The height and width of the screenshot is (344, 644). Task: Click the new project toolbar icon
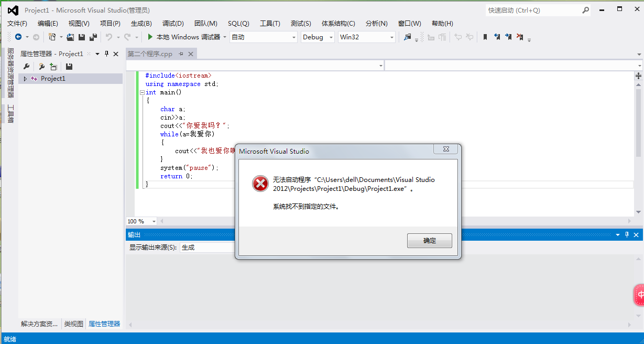(x=52, y=37)
